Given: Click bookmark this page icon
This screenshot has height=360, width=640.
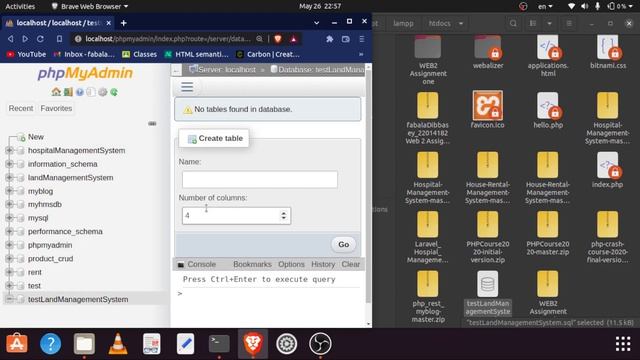Looking at the screenshot, I should pos(59,39).
